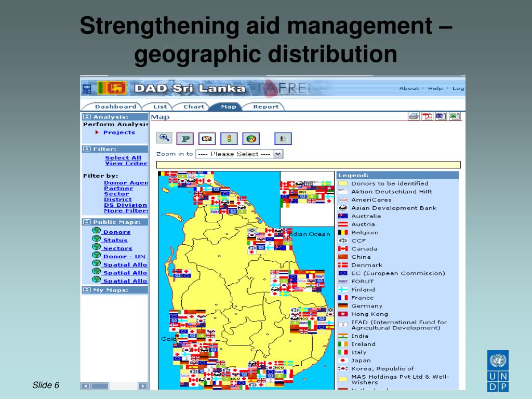
Task: Click the Sri Lanka flag in header
Action: [112, 88]
